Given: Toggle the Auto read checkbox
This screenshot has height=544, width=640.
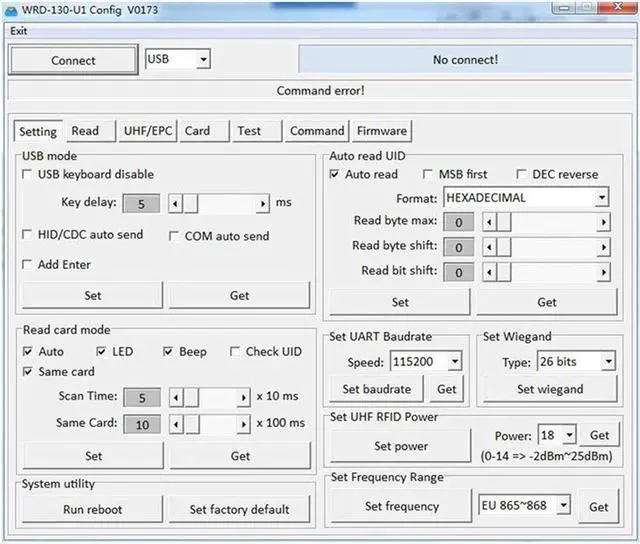Looking at the screenshot, I should pos(335,174).
